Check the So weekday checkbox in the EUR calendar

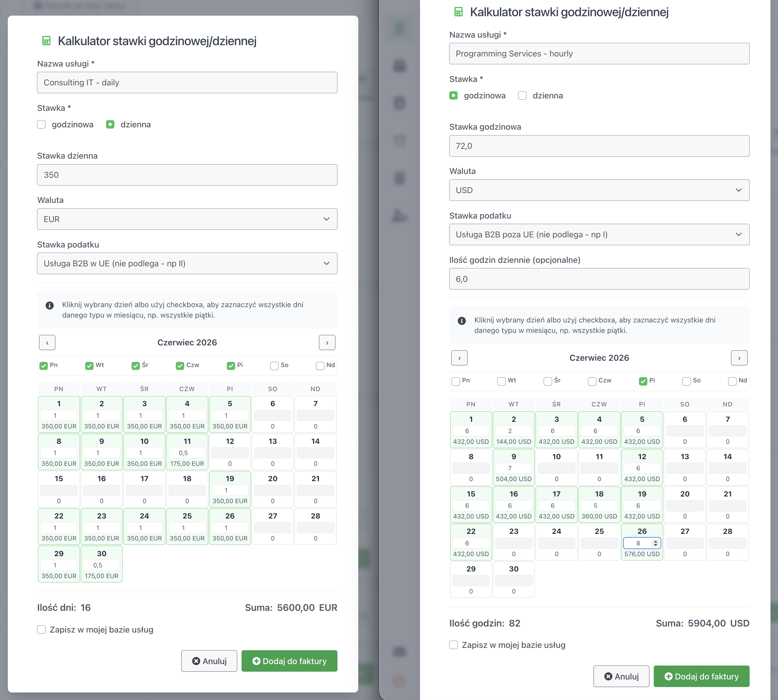[274, 366]
